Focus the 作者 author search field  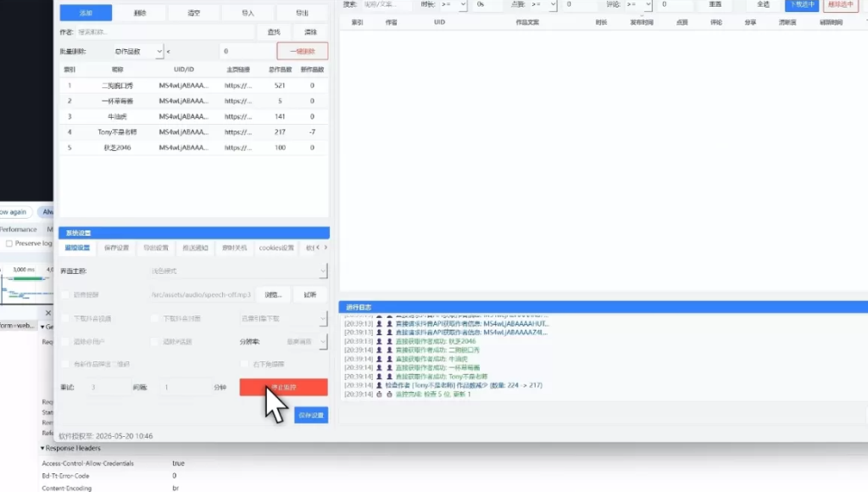[164, 32]
